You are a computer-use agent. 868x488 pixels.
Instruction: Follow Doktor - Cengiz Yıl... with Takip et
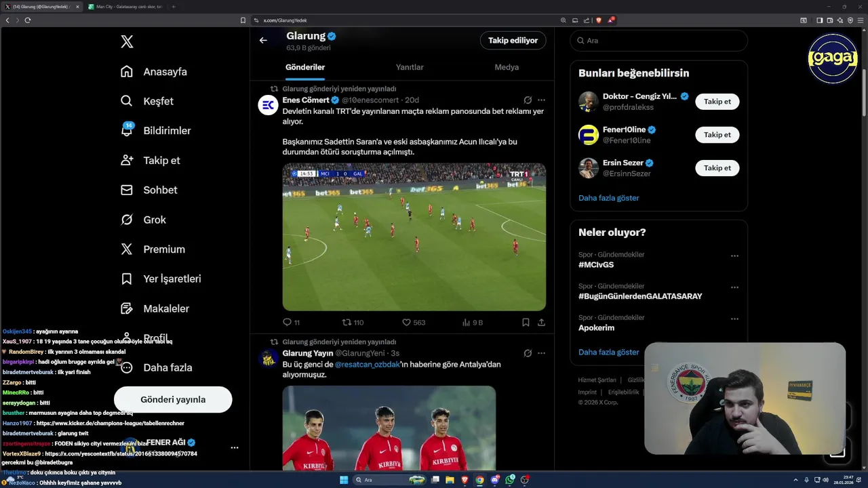(717, 102)
